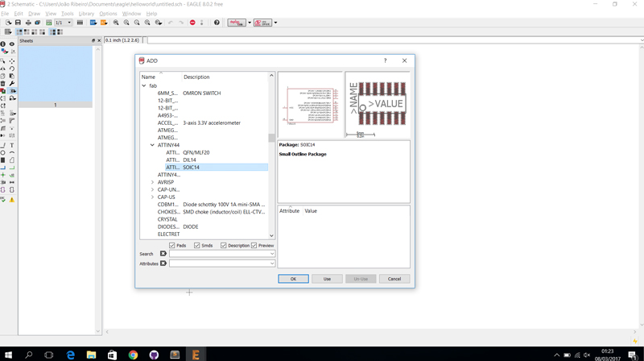Open the Search field dropdown arrow
This screenshot has width=644, height=361.
click(x=272, y=254)
